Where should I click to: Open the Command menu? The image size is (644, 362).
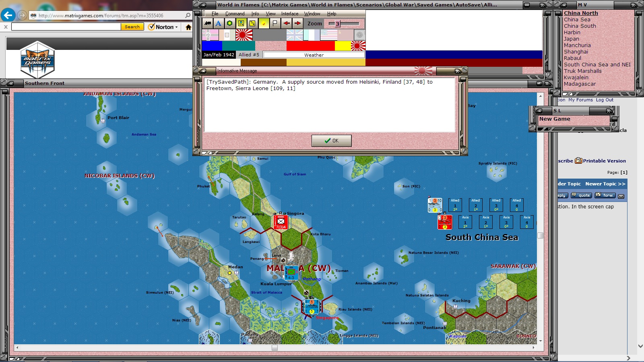(x=235, y=14)
